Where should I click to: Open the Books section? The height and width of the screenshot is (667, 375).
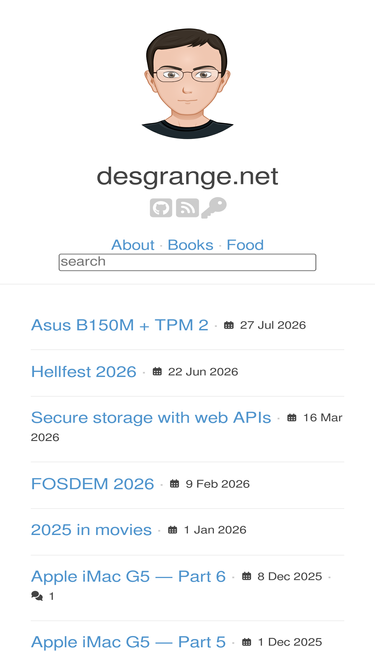[190, 245]
